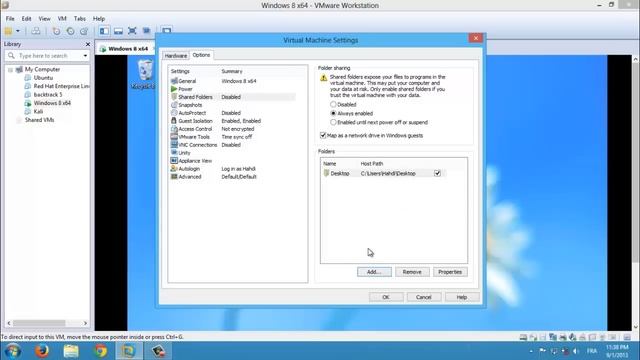The width and height of the screenshot is (640, 360).
Task: Select the VNC Connections row icon
Action: point(174,144)
